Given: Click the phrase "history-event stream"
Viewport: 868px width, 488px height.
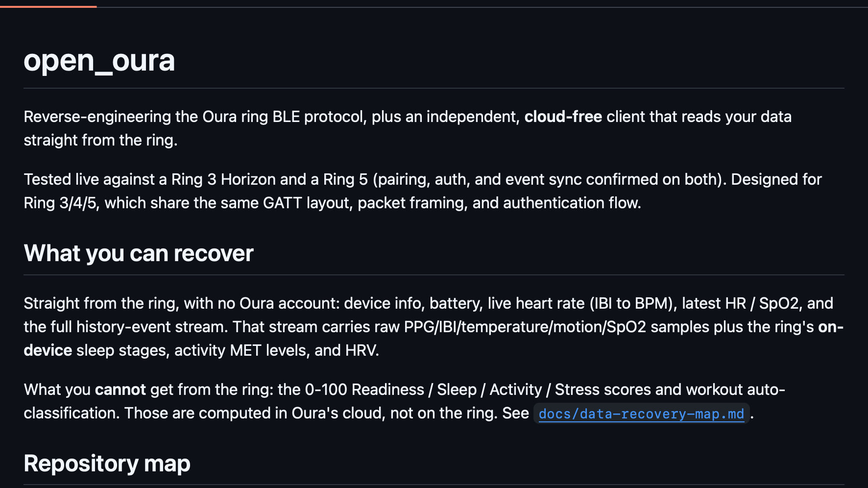Looking at the screenshot, I should [152, 327].
